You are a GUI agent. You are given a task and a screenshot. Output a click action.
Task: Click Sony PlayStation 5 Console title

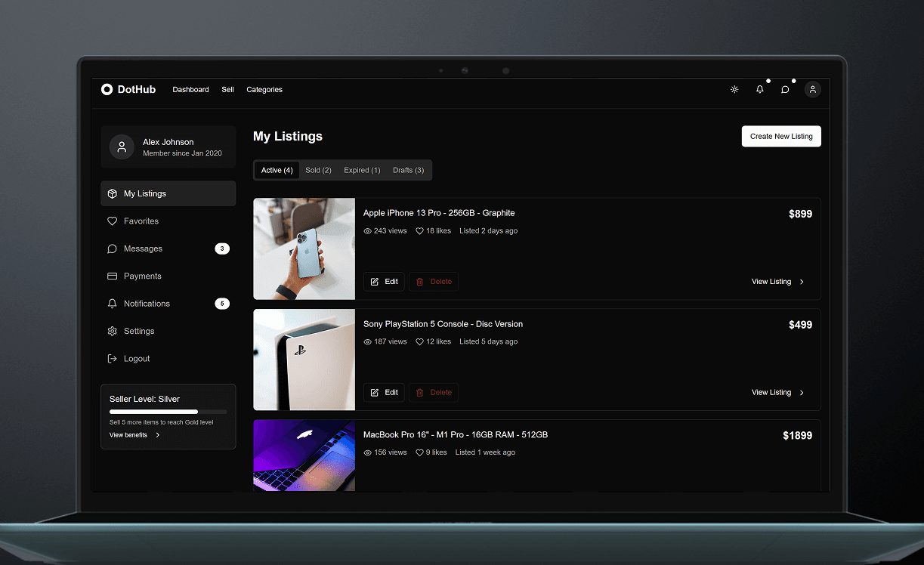pyautogui.click(x=443, y=324)
